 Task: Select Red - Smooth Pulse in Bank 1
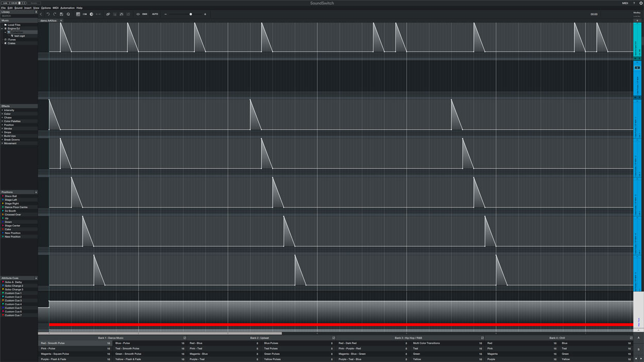pyautogui.click(x=53, y=343)
